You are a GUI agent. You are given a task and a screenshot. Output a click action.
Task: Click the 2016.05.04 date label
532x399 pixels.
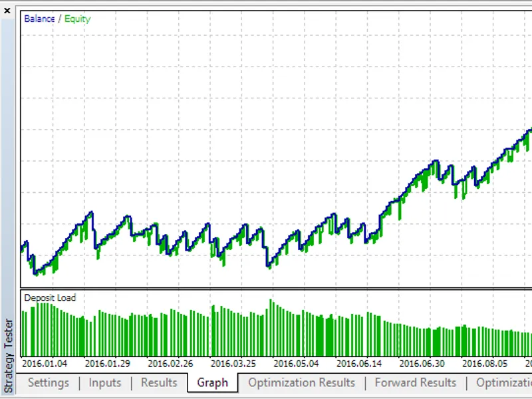click(x=296, y=364)
